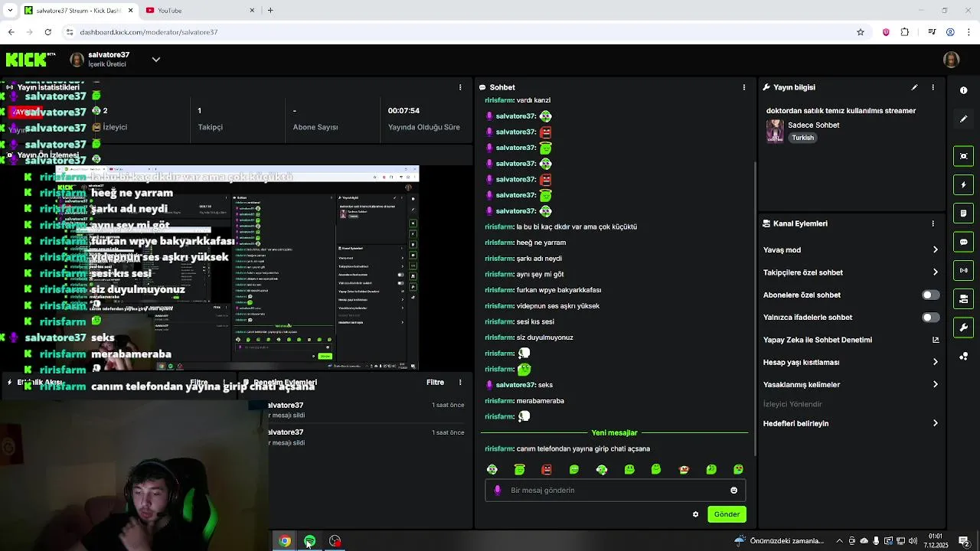Show hidden system tray icons

(839, 541)
